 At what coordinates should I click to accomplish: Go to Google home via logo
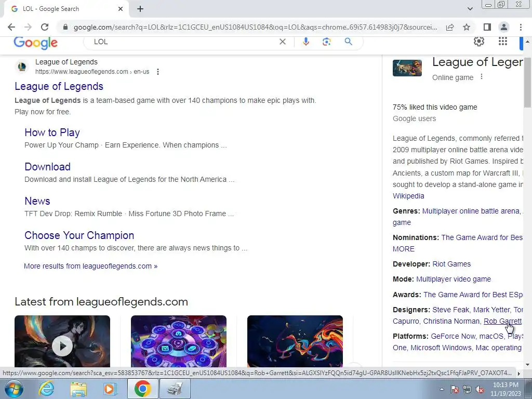pyautogui.click(x=36, y=43)
